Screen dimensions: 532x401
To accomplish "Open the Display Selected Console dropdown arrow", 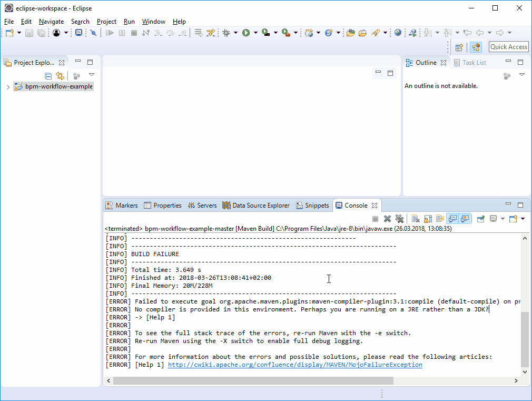I will click(503, 219).
